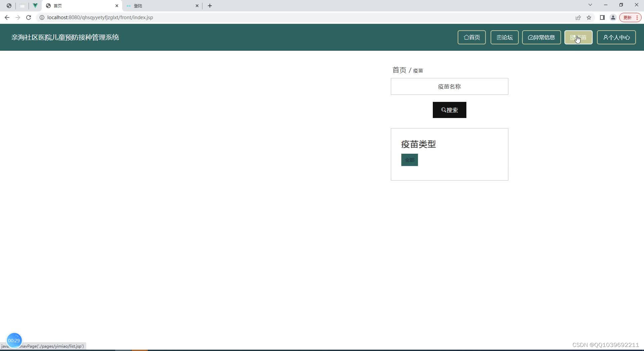Open the tab search chevron
644x351 pixels.
(x=590, y=5)
